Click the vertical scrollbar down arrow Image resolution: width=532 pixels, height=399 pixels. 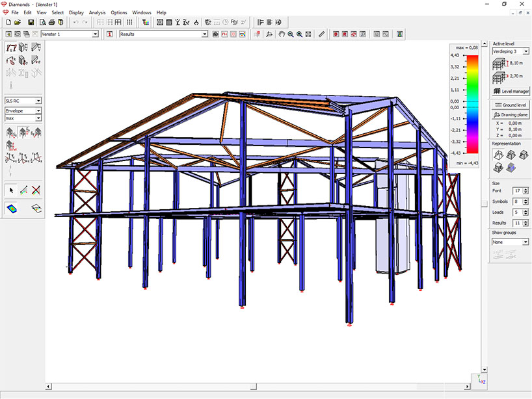click(485, 370)
